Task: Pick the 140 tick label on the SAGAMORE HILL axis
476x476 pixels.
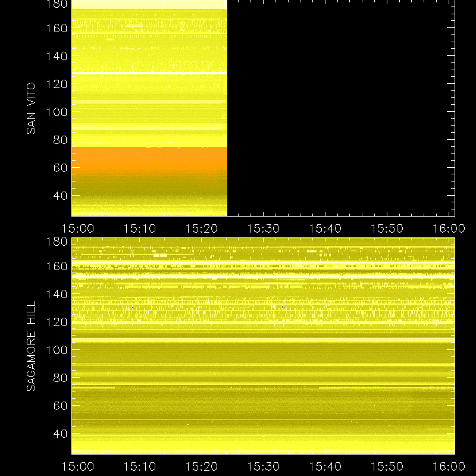Action: (x=57, y=294)
